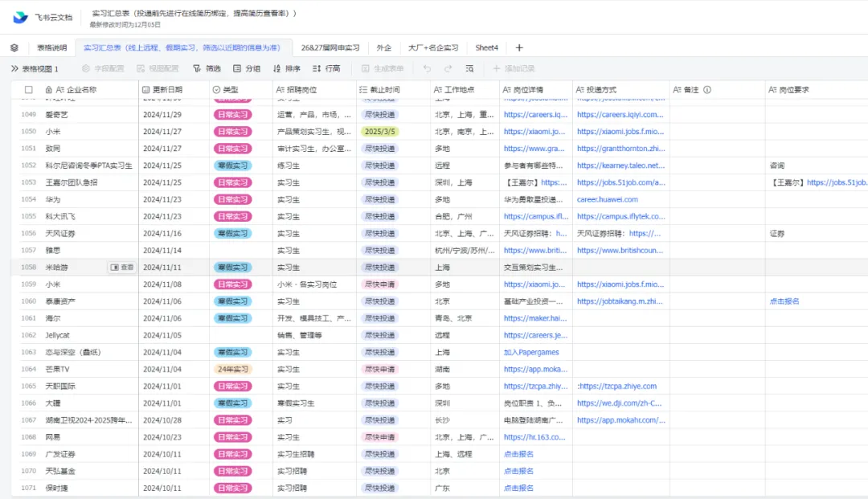Screen dimensions: 868x499
Task: Open 岗位要求 column header menu
Action: pos(817,90)
